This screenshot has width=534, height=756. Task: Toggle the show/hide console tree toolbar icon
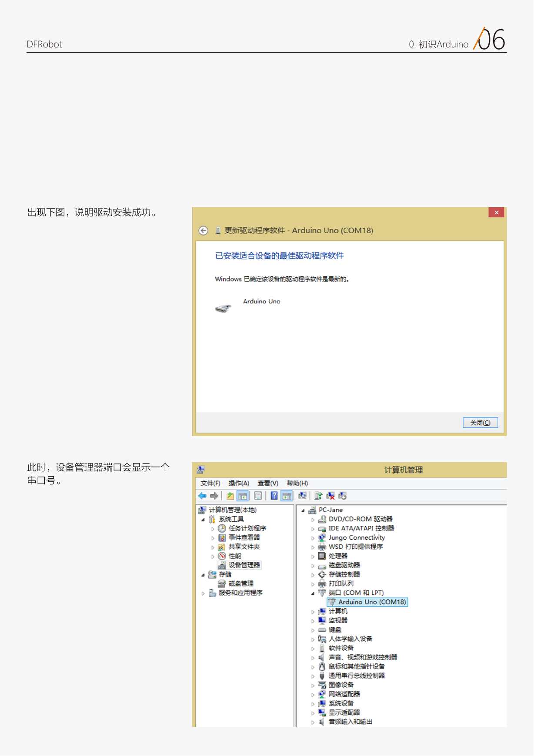243,496
